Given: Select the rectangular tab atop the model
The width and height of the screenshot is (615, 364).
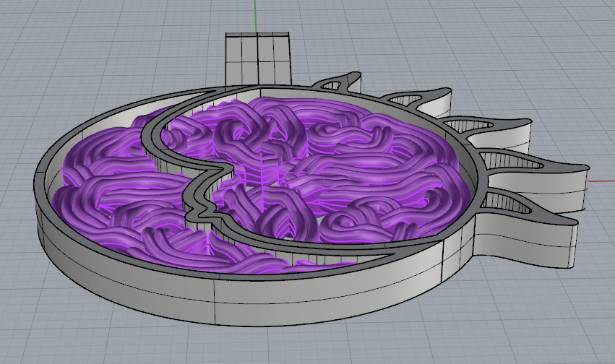Looking at the screenshot, I should point(258,56).
